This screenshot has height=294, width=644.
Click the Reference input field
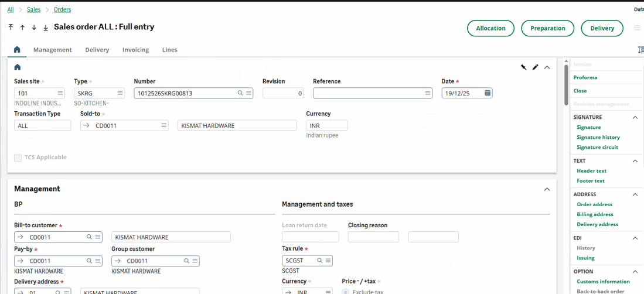(x=373, y=93)
